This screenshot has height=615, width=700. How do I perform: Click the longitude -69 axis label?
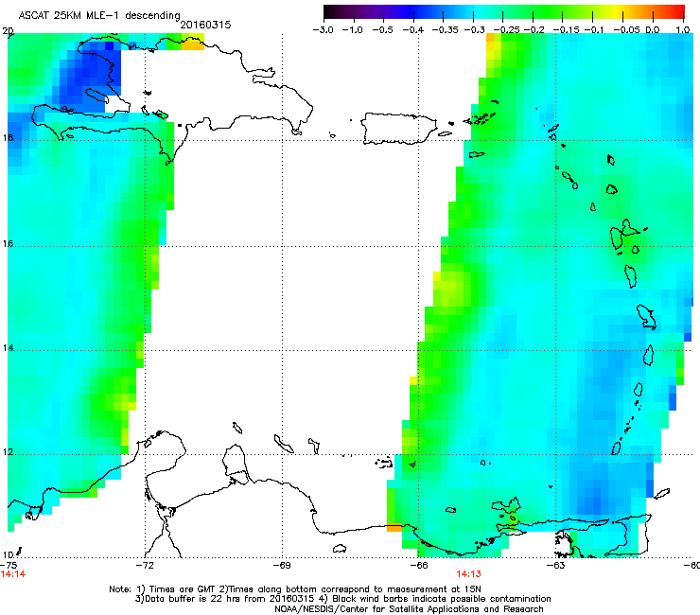282,565
